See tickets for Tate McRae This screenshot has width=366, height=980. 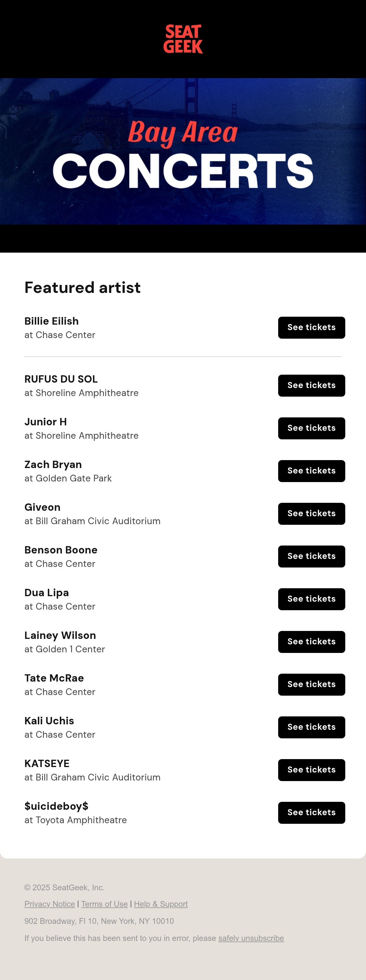(x=311, y=684)
